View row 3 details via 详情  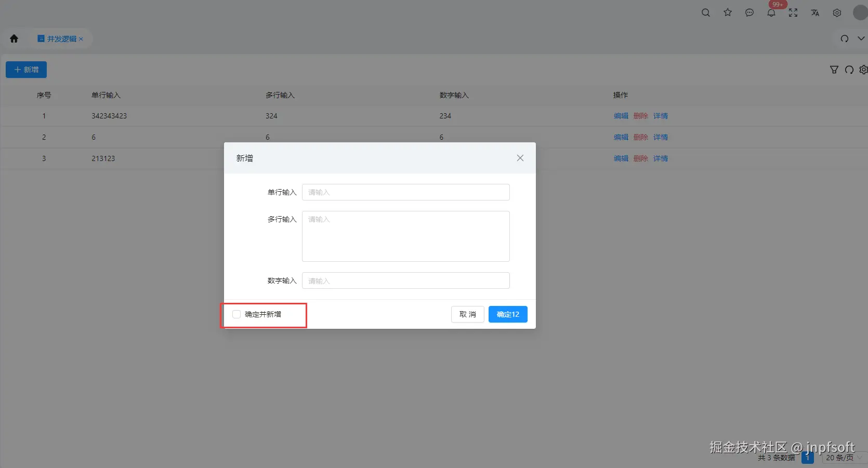click(x=661, y=158)
